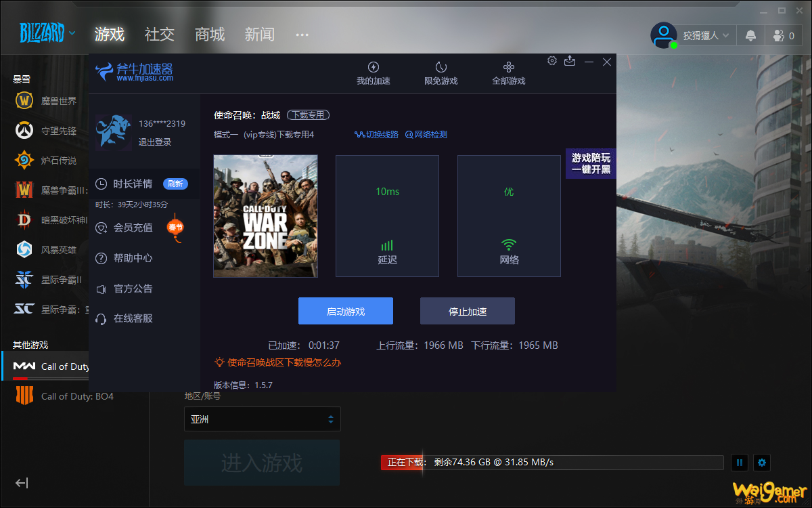
Task: Pause the Battle.net download
Action: [x=740, y=463]
